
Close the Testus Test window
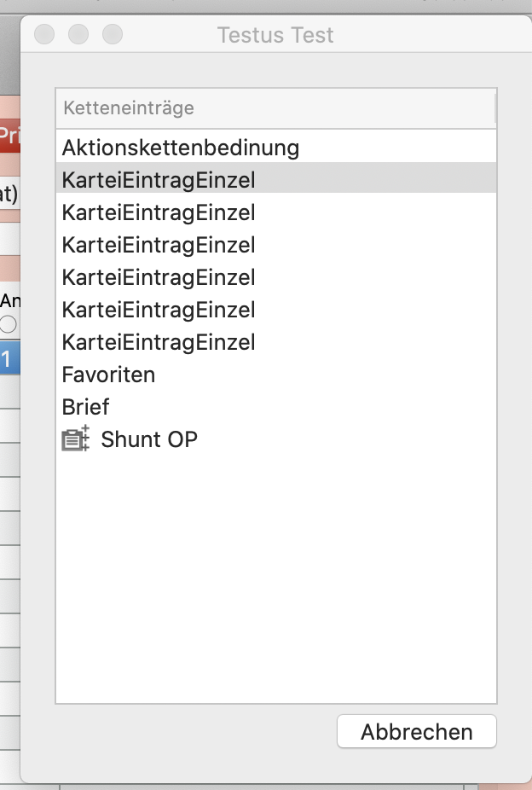tap(44, 34)
